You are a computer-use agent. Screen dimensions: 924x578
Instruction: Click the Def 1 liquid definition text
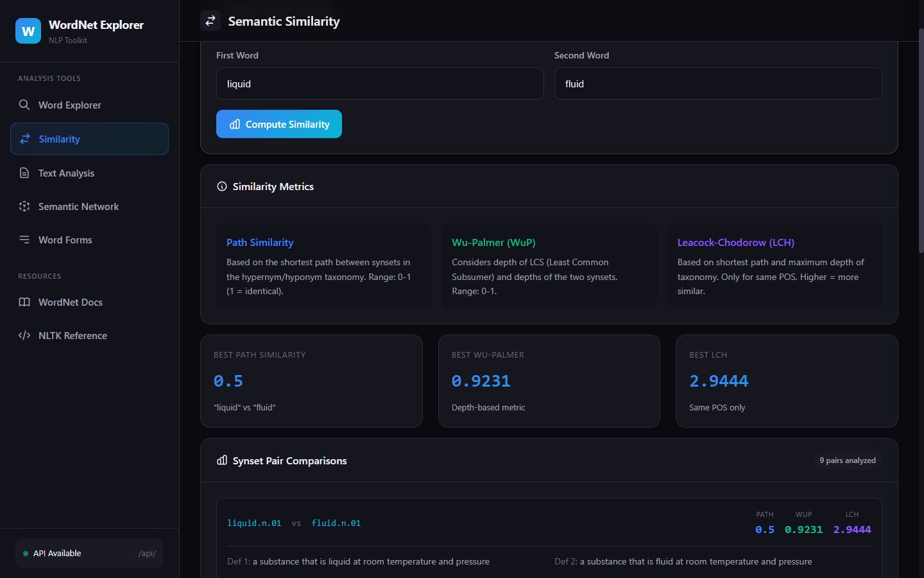pos(371,561)
